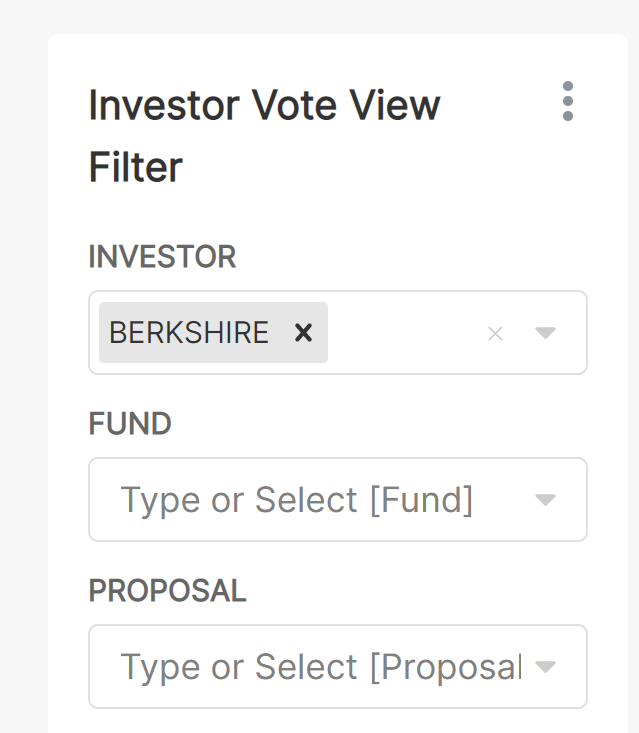
Task: Open the three-dot options menu
Action: point(568,102)
